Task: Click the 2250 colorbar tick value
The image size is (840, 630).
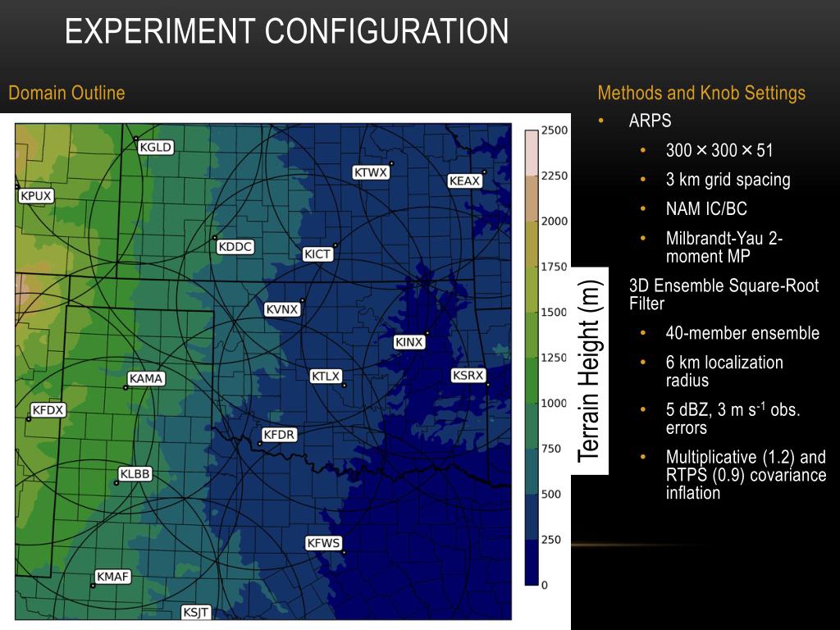Action: tap(554, 176)
